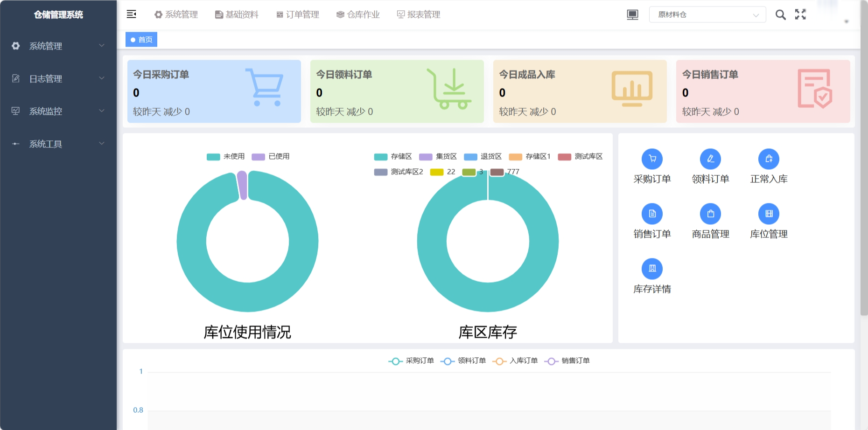Toggle 存储区 legend in 库区库存 chart
This screenshot has height=430, width=868.
pyautogui.click(x=393, y=157)
